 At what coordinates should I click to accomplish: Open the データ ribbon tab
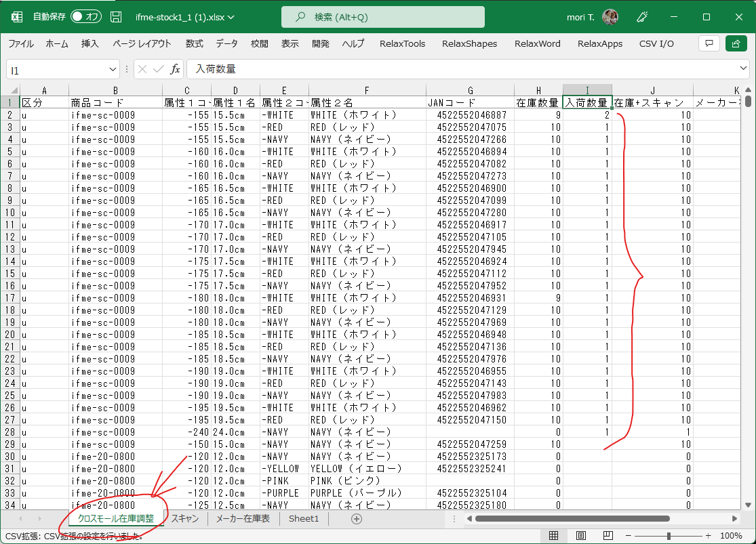point(226,43)
